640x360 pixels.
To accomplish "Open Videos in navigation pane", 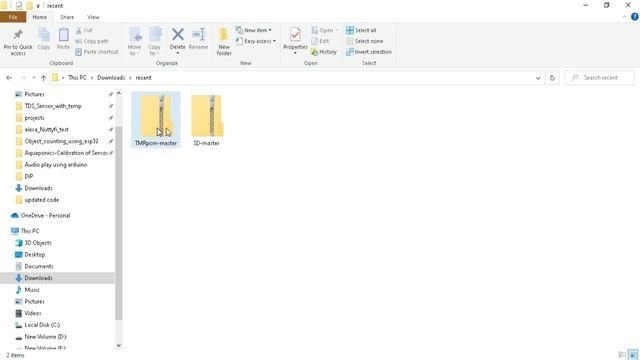I will coord(33,313).
